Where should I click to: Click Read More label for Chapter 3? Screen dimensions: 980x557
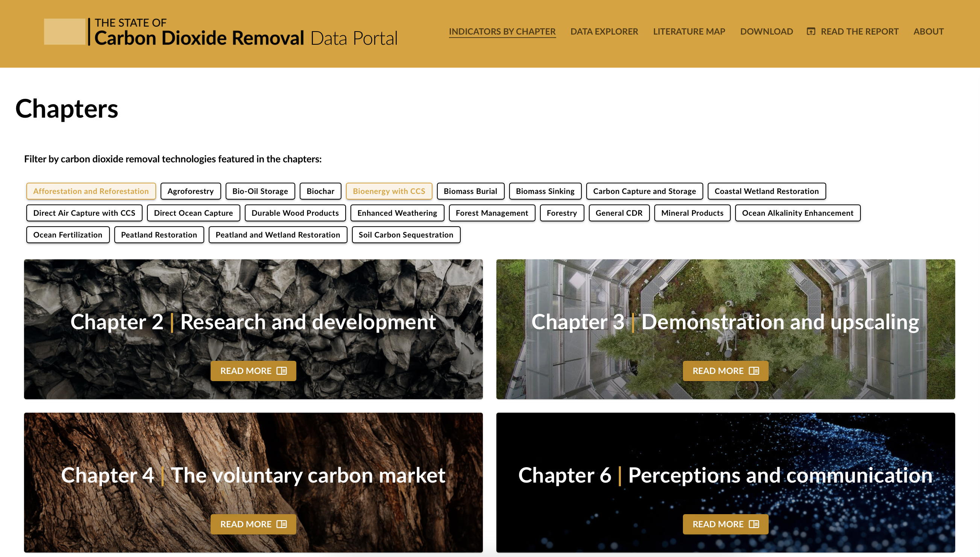718,371
